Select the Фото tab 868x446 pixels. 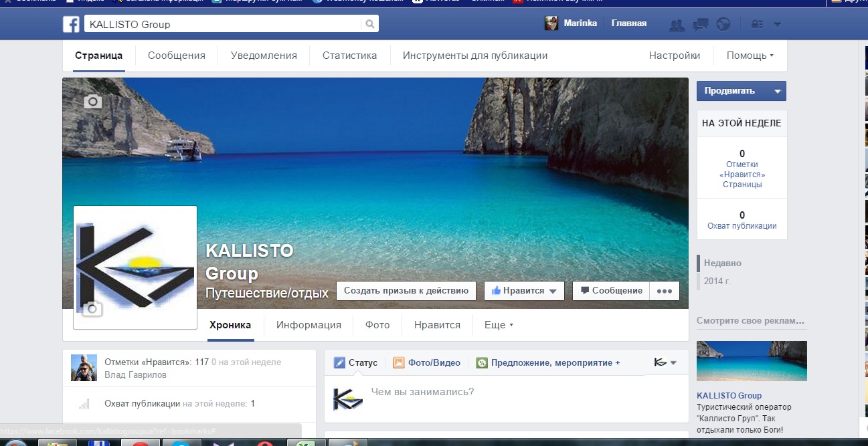point(377,325)
